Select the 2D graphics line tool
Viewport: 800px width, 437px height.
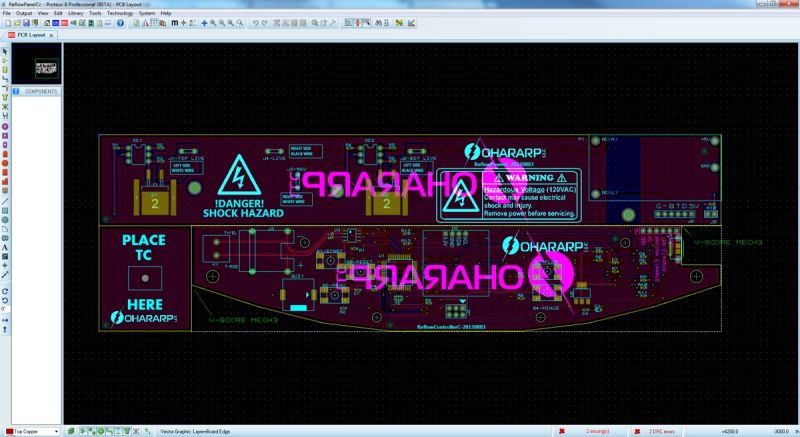5,201
